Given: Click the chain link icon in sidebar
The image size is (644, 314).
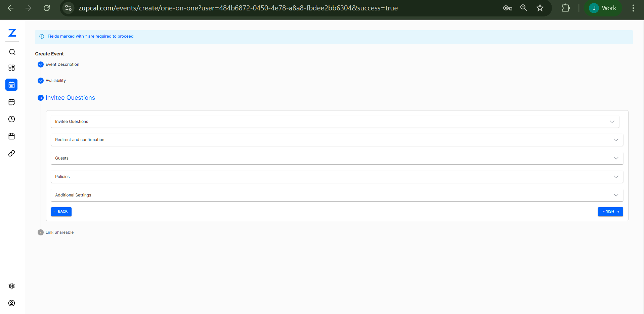Looking at the screenshot, I should click(12, 153).
